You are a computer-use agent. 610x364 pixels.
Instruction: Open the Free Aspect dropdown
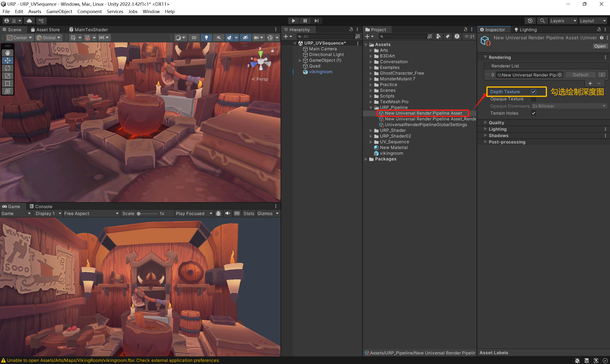[91, 213]
